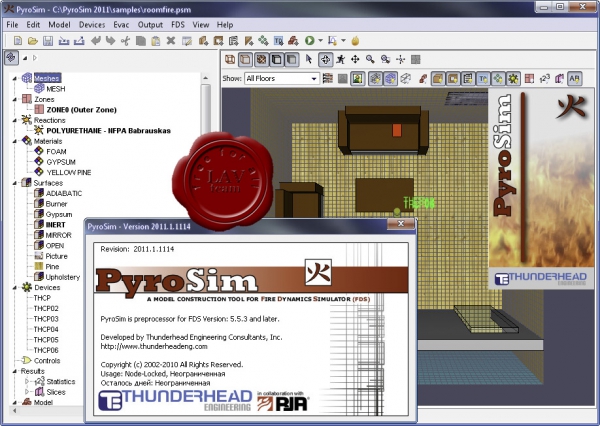This screenshot has height=426, width=600.
Task: Toggle background image visibility
Action: (x=358, y=78)
